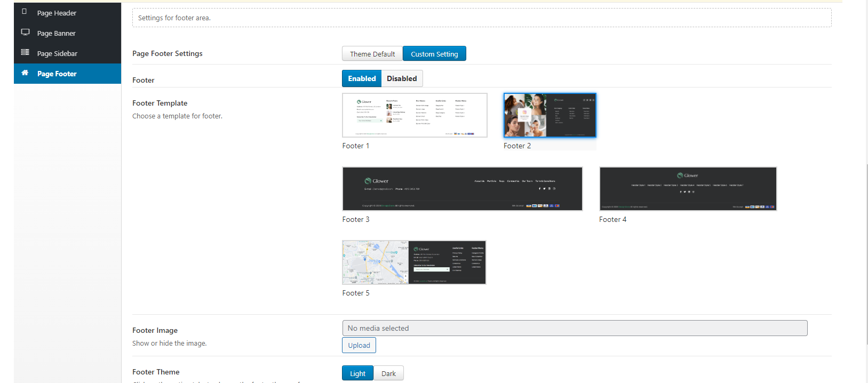The height and width of the screenshot is (383, 868).
Task: Click the Upload footer image button
Action: pos(359,345)
